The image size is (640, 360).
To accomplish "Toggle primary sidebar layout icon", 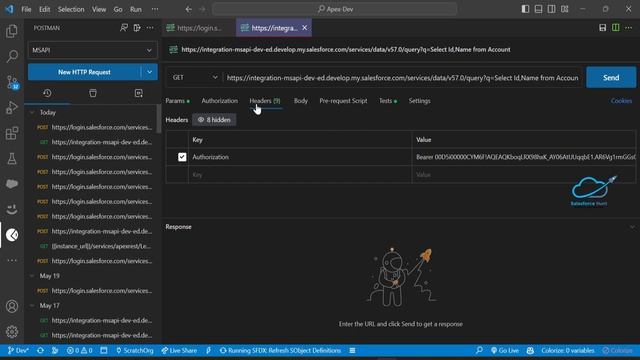I will (x=525, y=9).
